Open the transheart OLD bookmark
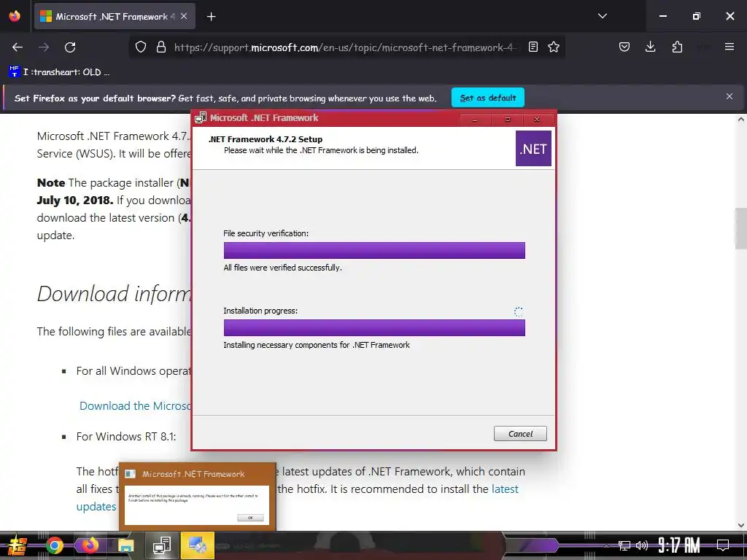This screenshot has width=747, height=560. coord(59,72)
